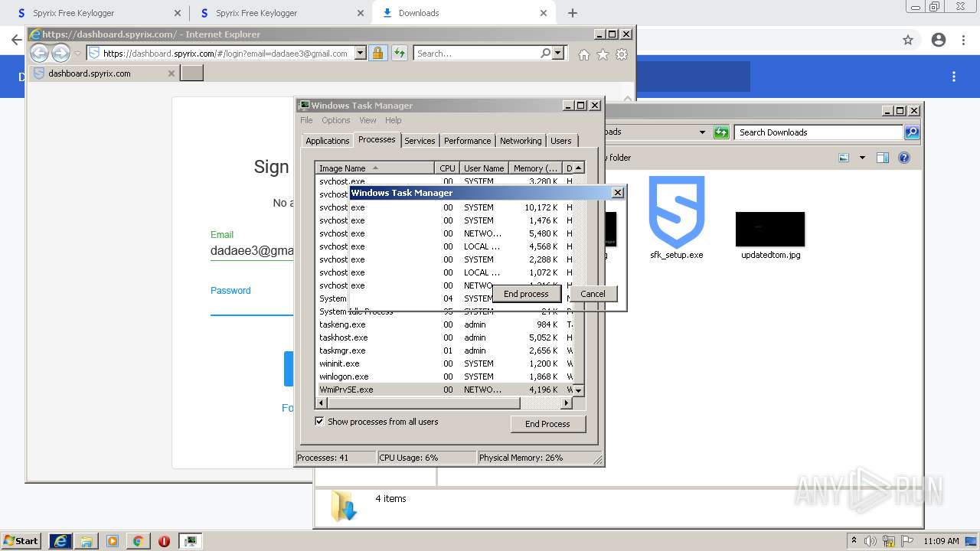The height and width of the screenshot is (551, 980).
Task: Open IE security lock report icon
Action: (x=377, y=54)
